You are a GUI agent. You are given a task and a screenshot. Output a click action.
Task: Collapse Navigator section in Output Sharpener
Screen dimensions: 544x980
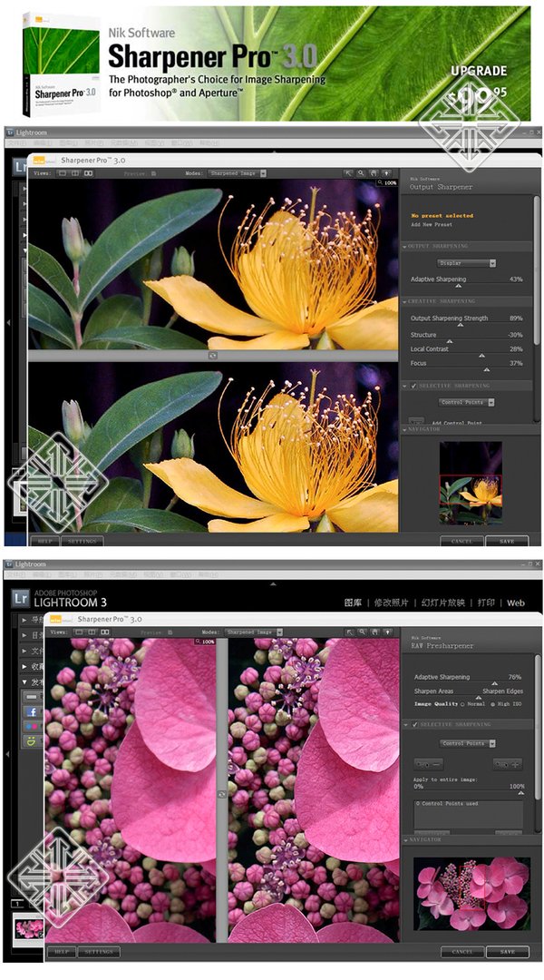tap(404, 430)
